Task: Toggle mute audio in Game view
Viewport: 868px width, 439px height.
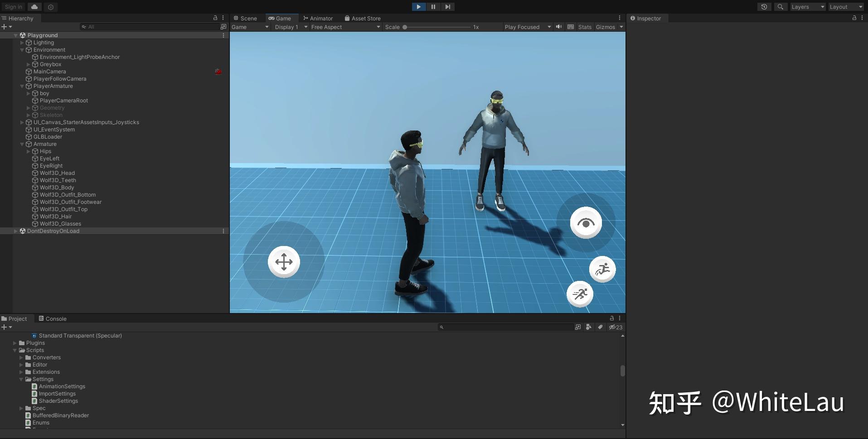Action: [x=559, y=27]
